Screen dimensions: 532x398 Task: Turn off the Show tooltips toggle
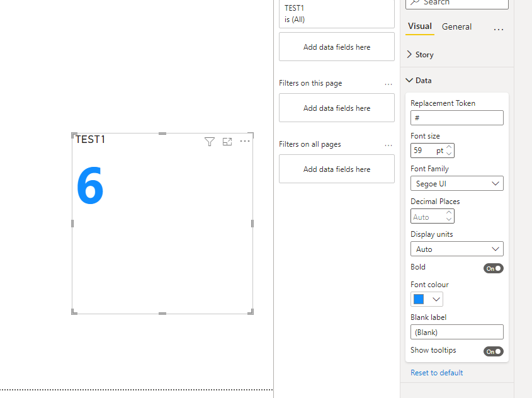(494, 351)
